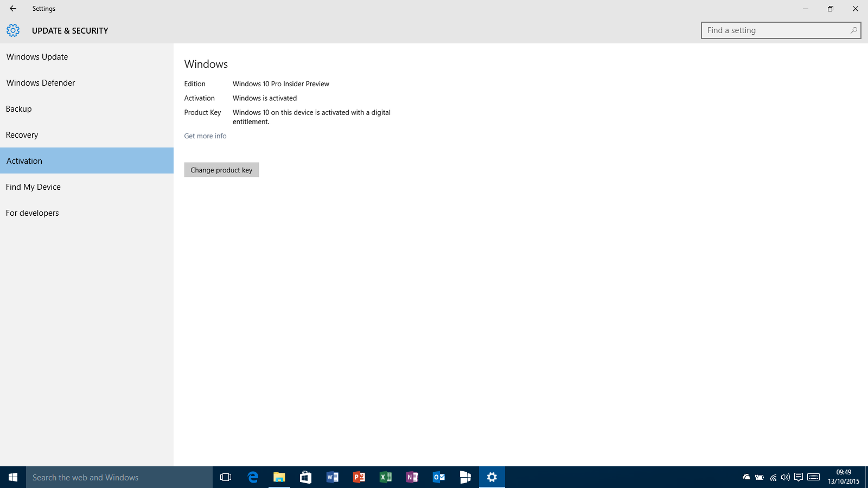The image size is (868, 488).
Task: Select the Activation sidebar item
Action: [x=87, y=160]
